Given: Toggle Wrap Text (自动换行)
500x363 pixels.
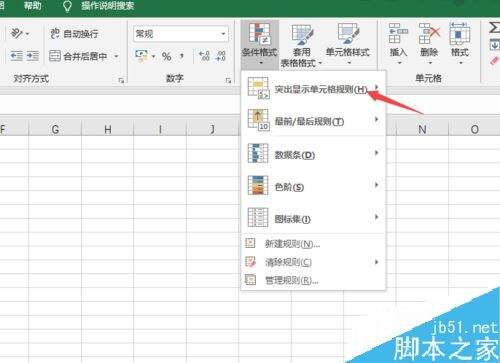Looking at the screenshot, I should (74, 34).
